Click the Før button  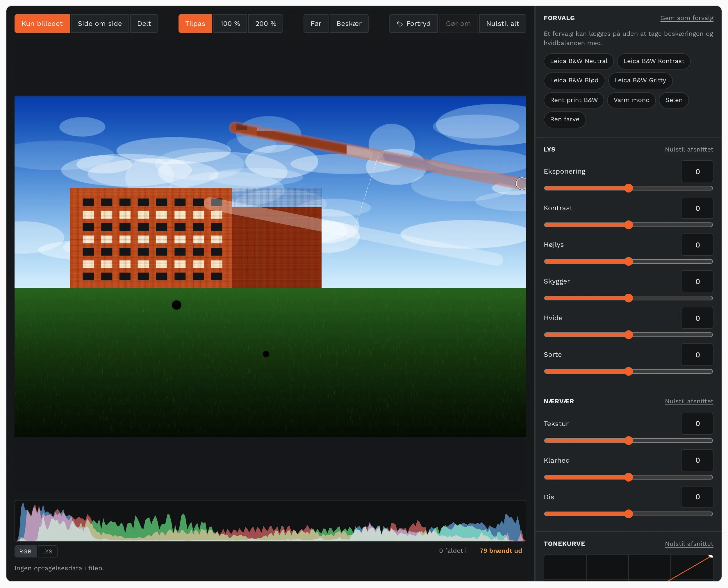(x=316, y=24)
